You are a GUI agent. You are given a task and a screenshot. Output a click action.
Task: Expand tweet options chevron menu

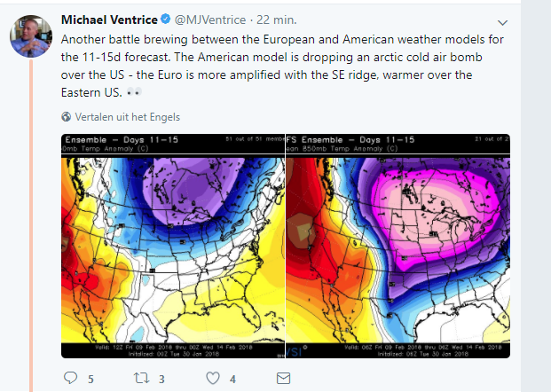[502, 23]
